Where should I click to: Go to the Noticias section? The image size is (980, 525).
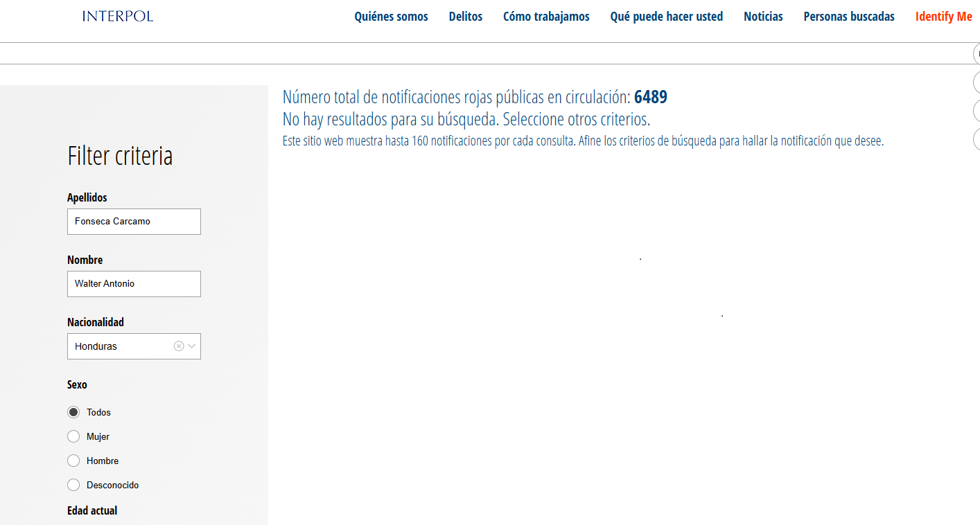pos(763,17)
